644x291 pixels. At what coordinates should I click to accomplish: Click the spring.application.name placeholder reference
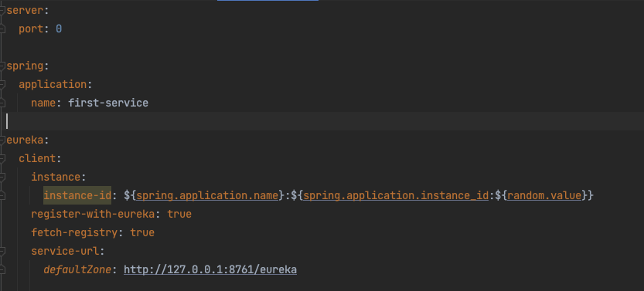click(x=207, y=195)
